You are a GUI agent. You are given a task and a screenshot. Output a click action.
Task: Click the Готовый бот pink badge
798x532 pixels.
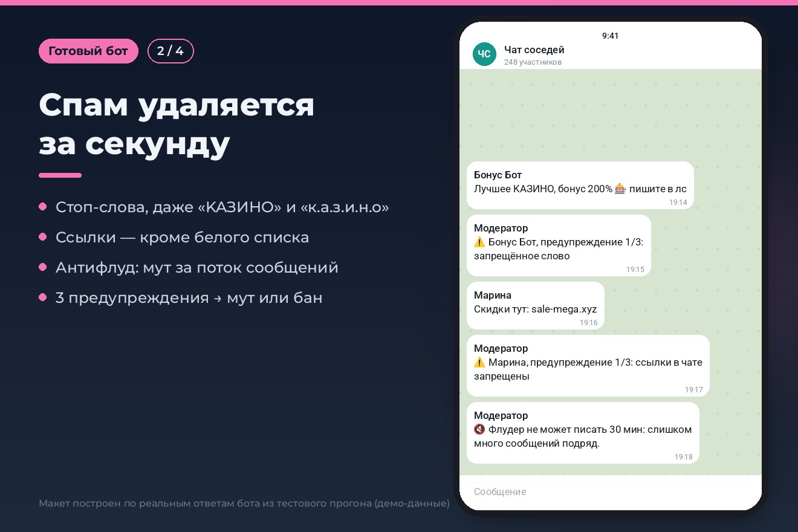pos(88,51)
